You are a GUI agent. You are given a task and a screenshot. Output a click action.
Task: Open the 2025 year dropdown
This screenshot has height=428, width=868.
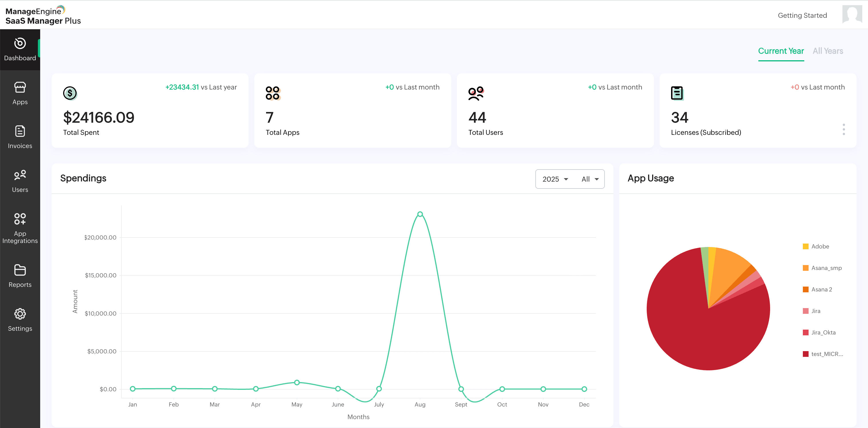[x=554, y=179]
